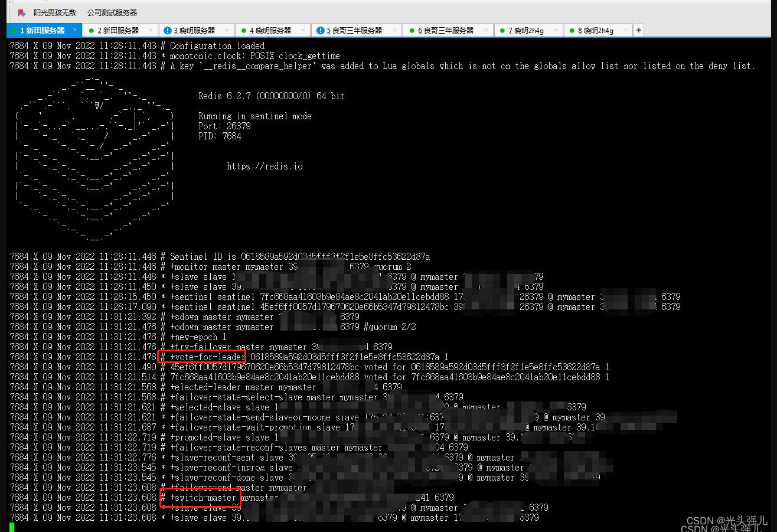Close tab 3 晓明服务器

coord(227,30)
